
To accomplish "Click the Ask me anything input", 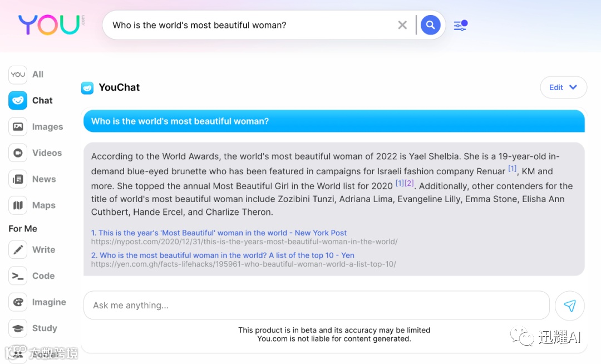I will pos(317,306).
